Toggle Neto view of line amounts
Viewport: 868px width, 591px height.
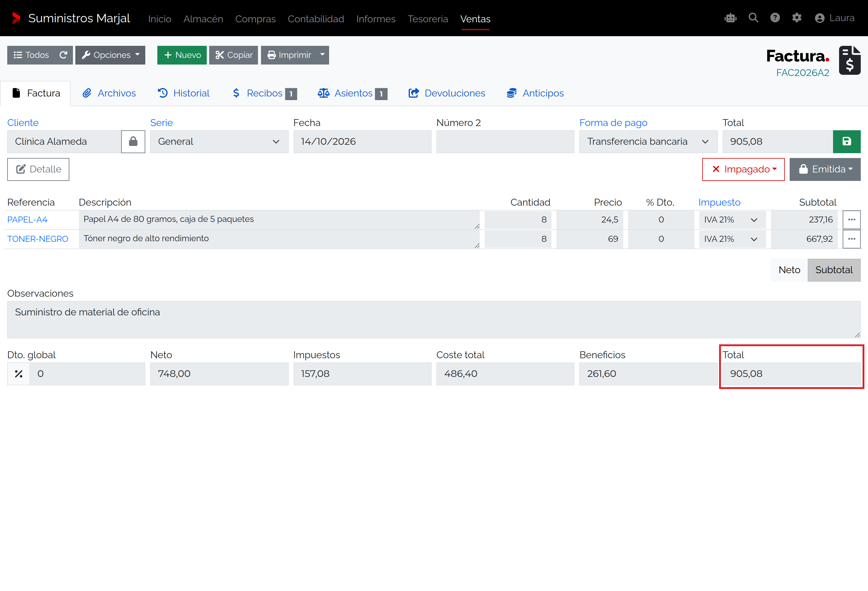click(x=789, y=270)
